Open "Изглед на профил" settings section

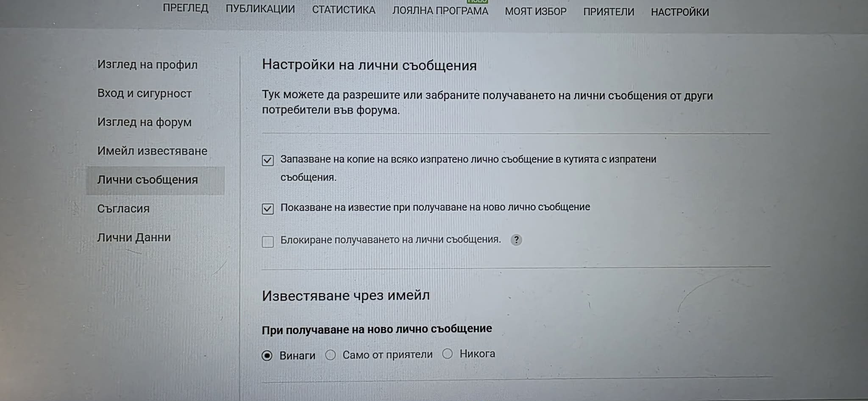[147, 64]
